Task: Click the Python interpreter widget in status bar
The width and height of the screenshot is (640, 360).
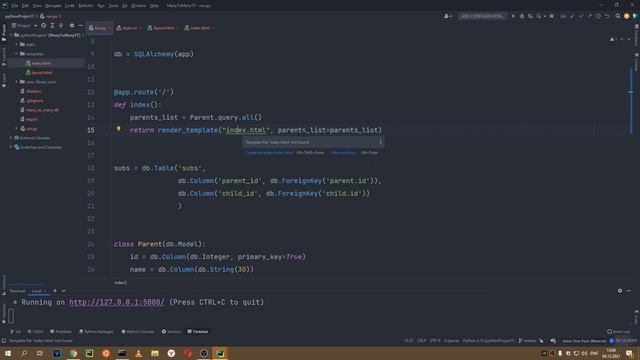Action: click(488, 341)
